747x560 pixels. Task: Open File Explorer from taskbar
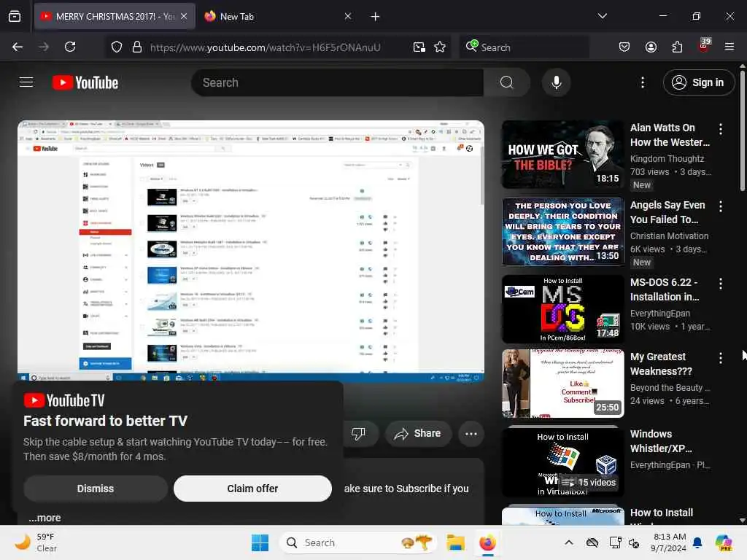tap(455, 542)
